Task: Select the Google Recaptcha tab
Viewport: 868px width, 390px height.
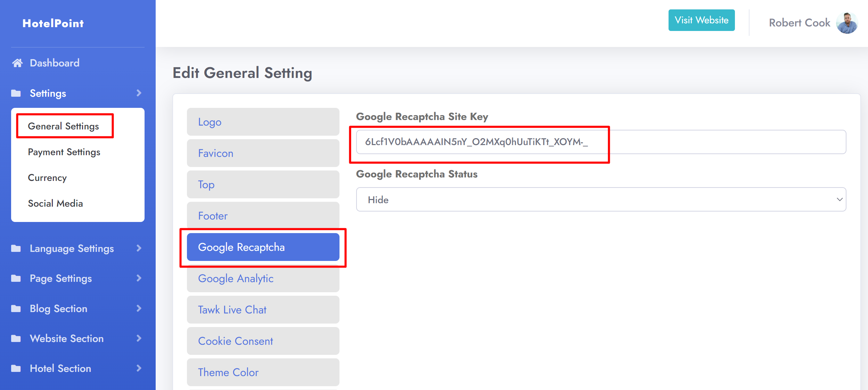Action: [x=263, y=247]
